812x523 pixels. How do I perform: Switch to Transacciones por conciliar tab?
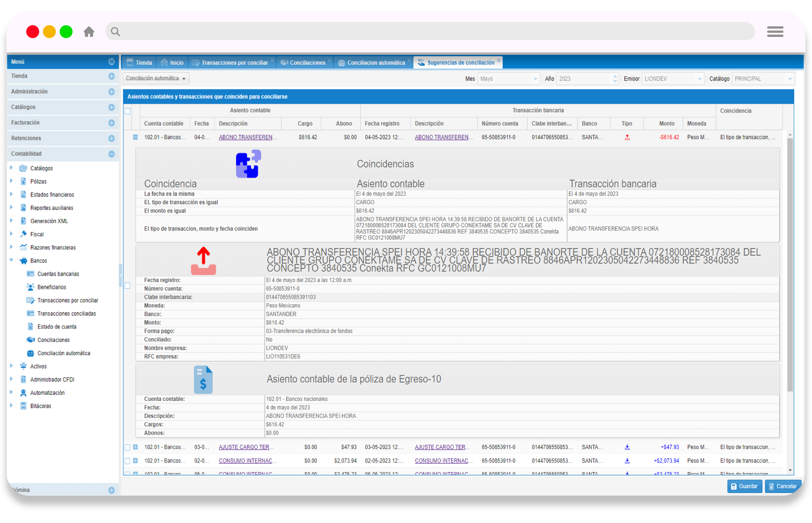click(x=234, y=62)
